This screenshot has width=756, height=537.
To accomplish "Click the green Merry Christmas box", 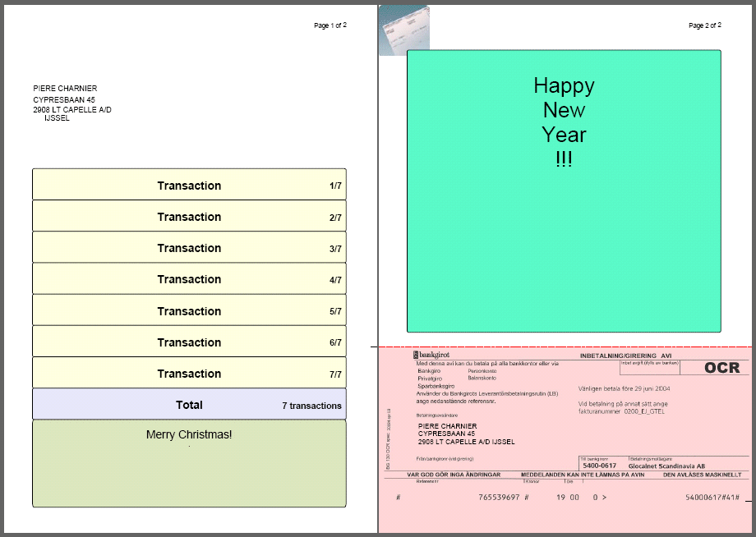I will [x=189, y=463].
